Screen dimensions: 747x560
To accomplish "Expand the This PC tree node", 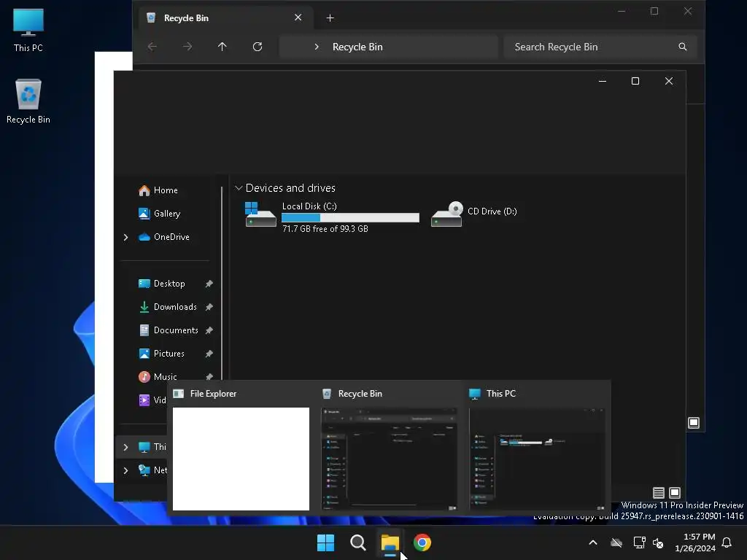I will click(x=125, y=447).
